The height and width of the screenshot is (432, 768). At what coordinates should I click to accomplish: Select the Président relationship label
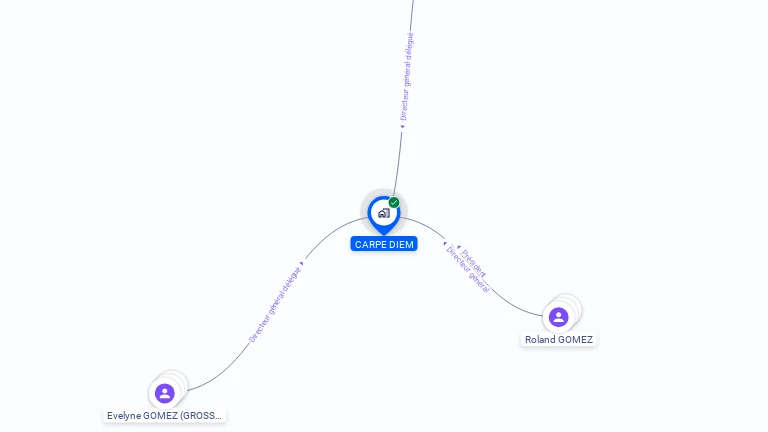(474, 264)
